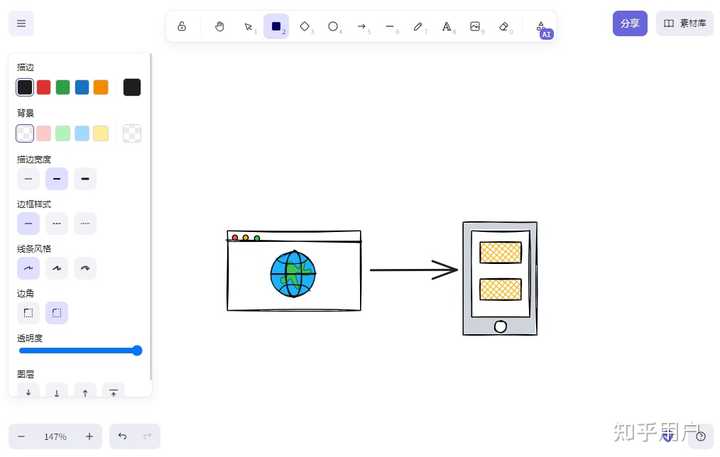Set dotted stroke style
The image size is (720, 457).
point(85,224)
